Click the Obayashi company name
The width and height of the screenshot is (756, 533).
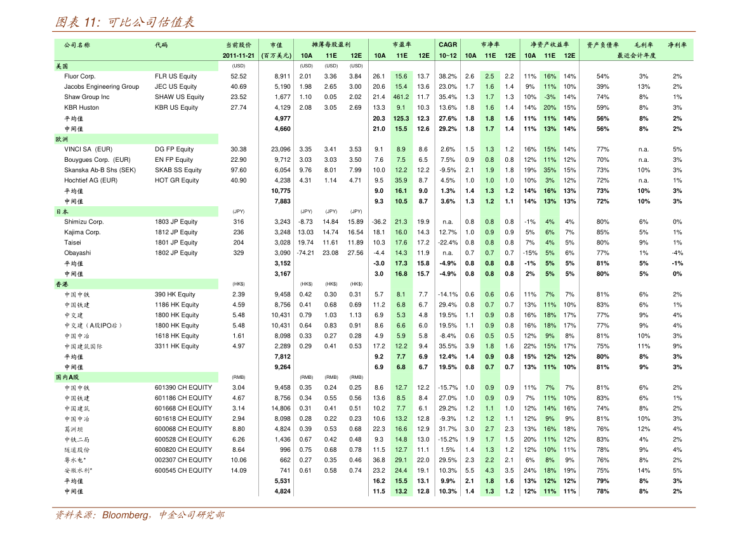click(x=77, y=253)
